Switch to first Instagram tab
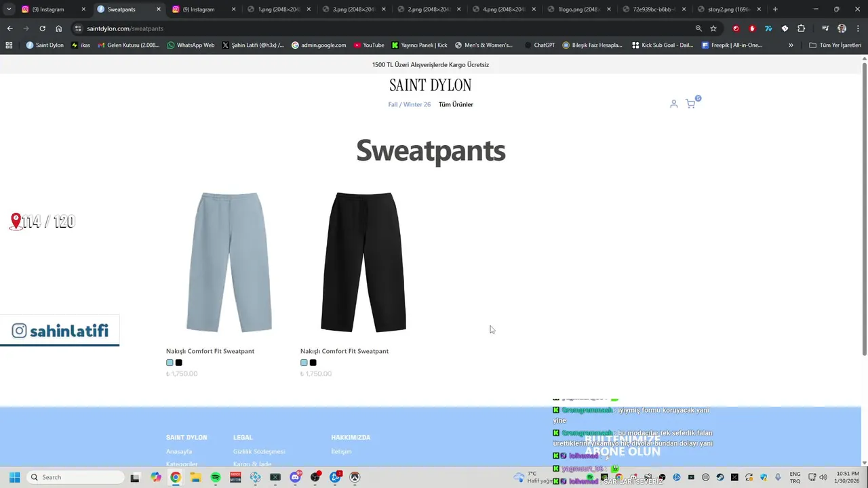 point(53,9)
